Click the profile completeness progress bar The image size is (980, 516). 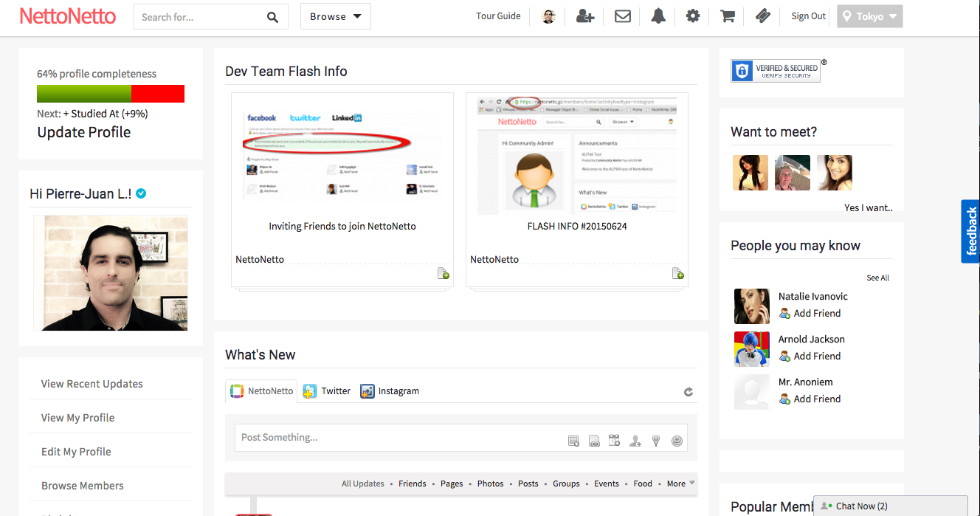point(111,94)
